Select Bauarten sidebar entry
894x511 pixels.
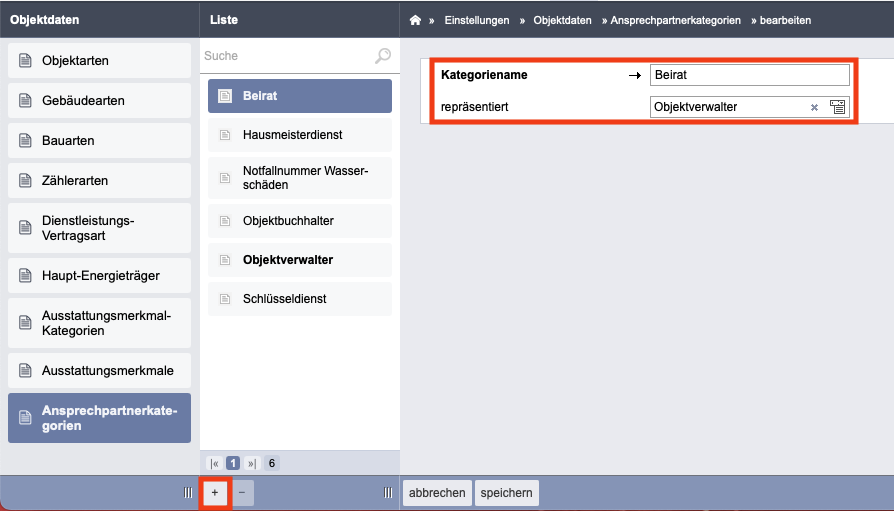pyautogui.click(x=99, y=140)
